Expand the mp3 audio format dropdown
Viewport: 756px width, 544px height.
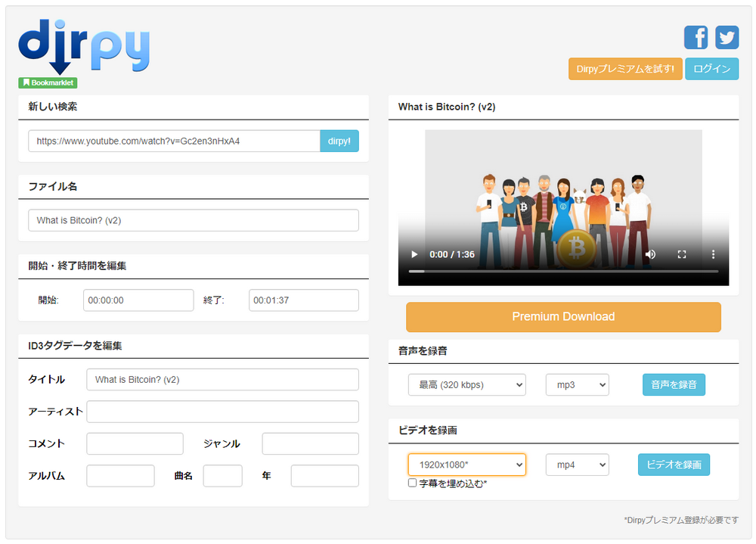click(577, 384)
